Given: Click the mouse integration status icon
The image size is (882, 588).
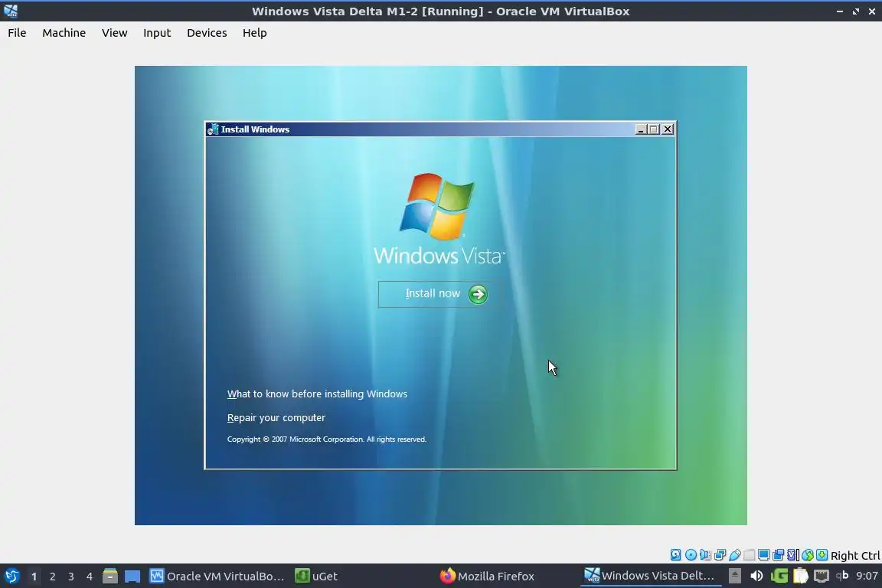Looking at the screenshot, I should tap(808, 555).
